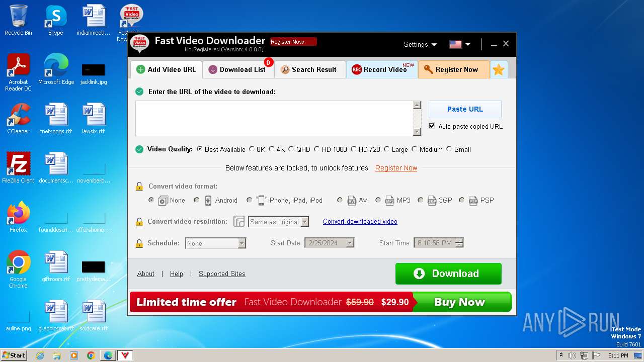
Task: Open Convert downloaded video link
Action: coord(360,222)
